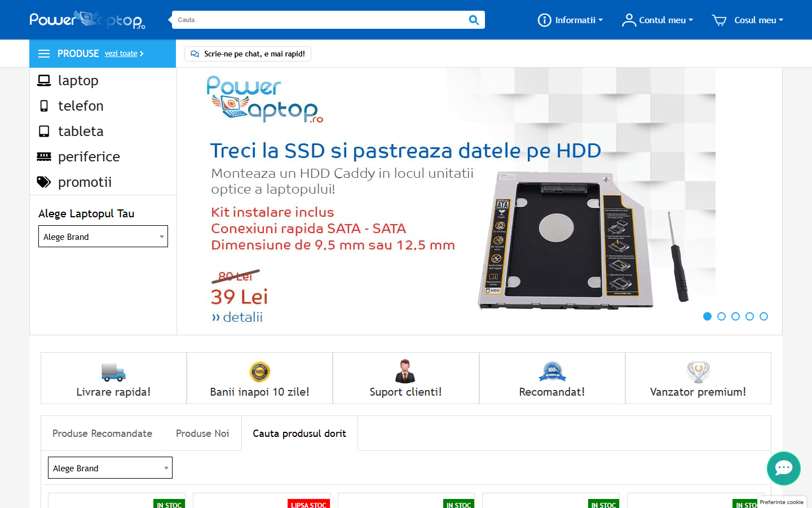Click the tableta tablet icon

pos(44,132)
